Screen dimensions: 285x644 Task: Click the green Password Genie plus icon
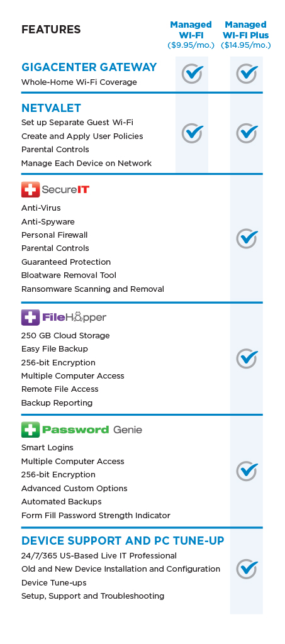click(x=30, y=430)
